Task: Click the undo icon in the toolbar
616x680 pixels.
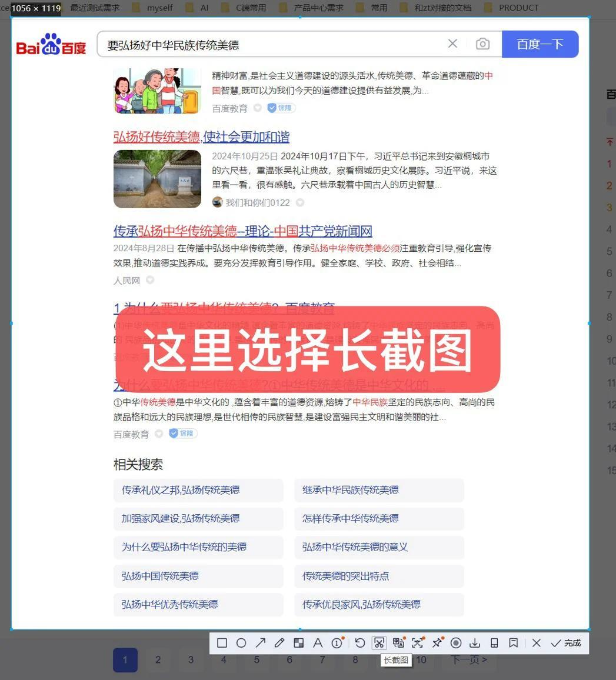Action: point(360,643)
